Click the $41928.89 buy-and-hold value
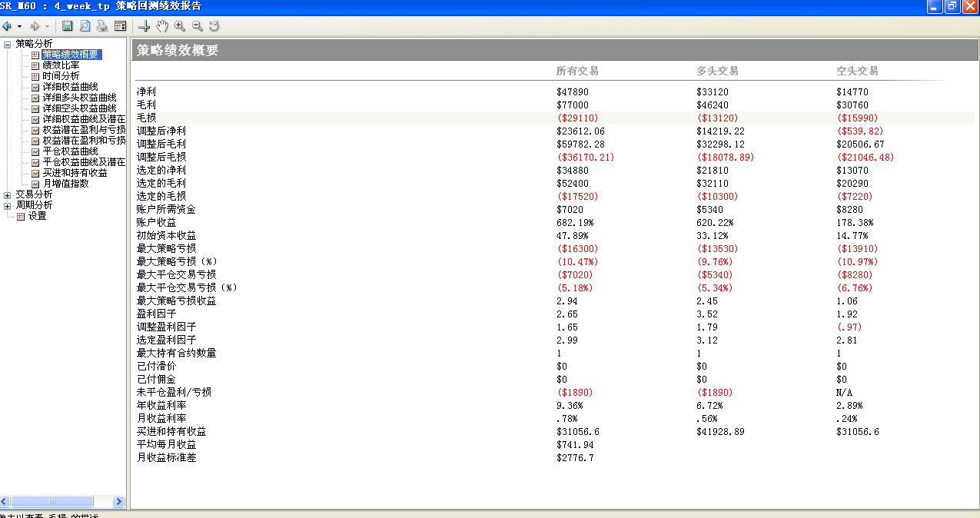The width and height of the screenshot is (980, 518). pos(722,432)
